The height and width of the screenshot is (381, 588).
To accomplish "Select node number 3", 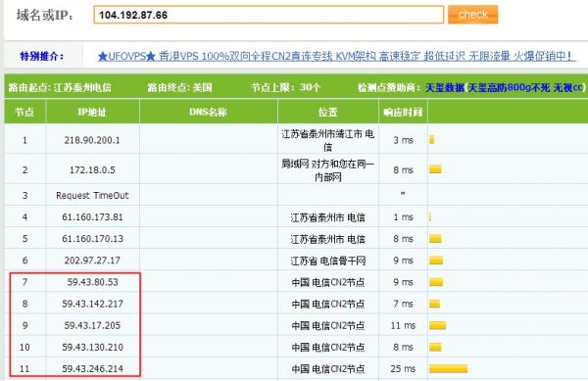I will tap(24, 195).
